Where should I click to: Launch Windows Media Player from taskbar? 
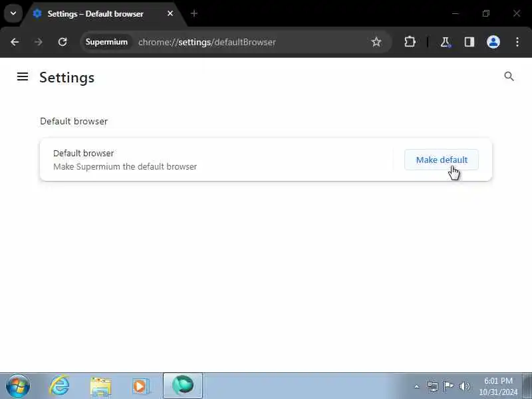(140, 386)
